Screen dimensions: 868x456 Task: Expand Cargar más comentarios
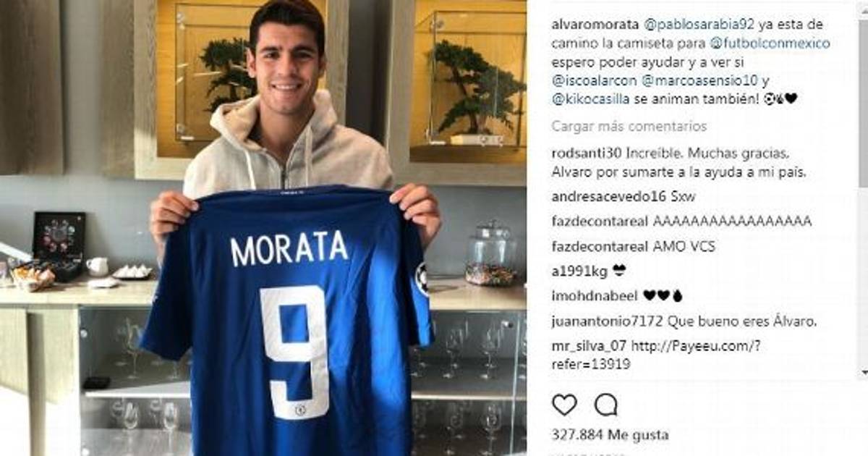tap(629, 126)
